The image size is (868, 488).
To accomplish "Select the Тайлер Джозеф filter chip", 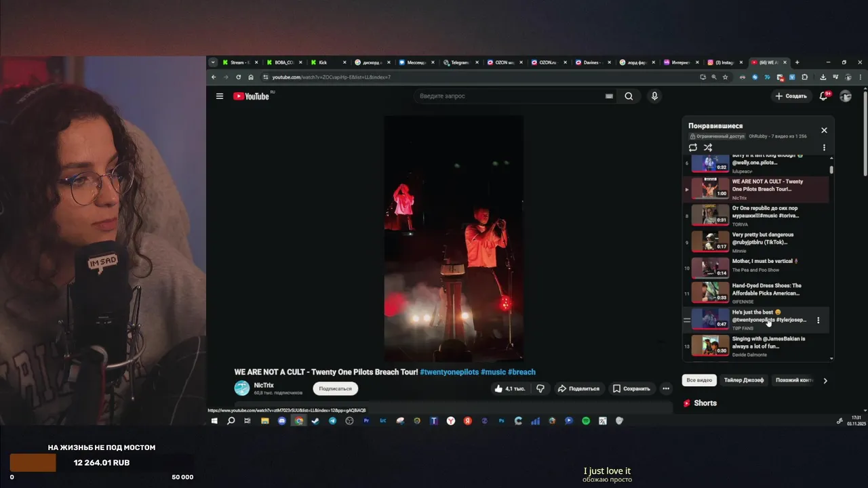I will [x=743, y=380].
